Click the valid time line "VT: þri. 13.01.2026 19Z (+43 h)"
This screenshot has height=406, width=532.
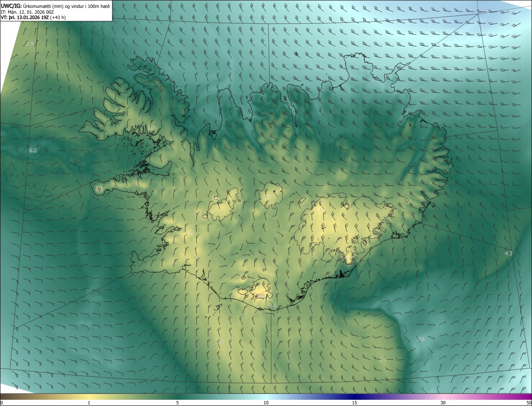coord(33,17)
